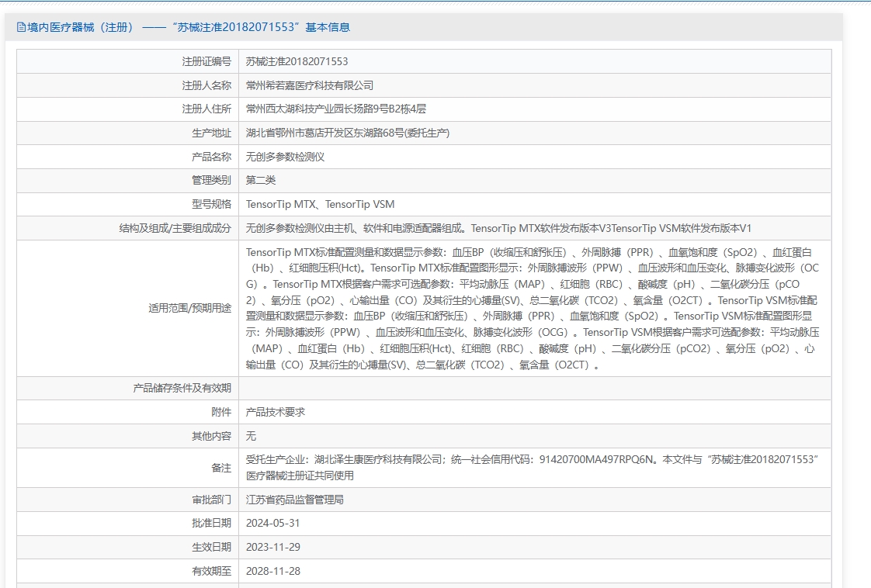Viewport: 871px width, 588px height.
Task: Click the label 产品储存条件及有效期
Action: pyautogui.click(x=182, y=388)
